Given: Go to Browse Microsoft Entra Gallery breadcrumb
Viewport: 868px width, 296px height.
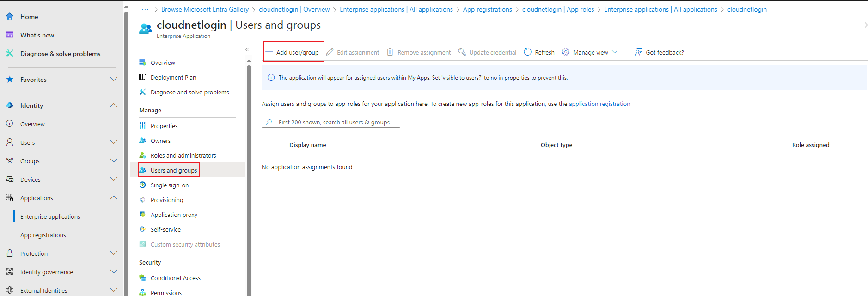Looking at the screenshot, I should click(205, 9).
